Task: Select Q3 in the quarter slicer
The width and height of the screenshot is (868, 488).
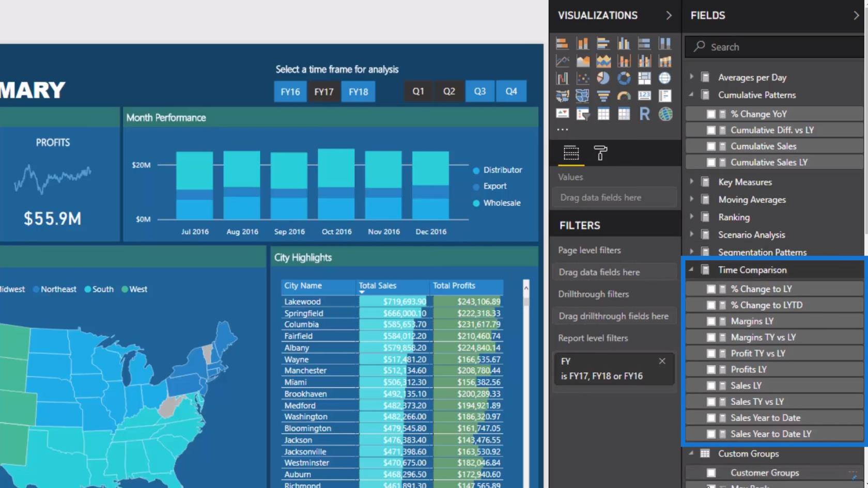Action: click(480, 91)
